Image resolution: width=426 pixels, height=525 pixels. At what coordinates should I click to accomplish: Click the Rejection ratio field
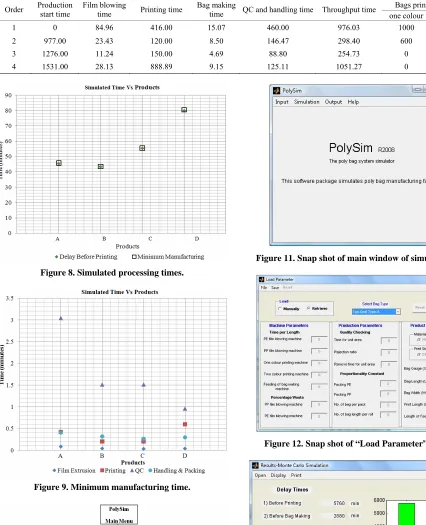(389, 353)
